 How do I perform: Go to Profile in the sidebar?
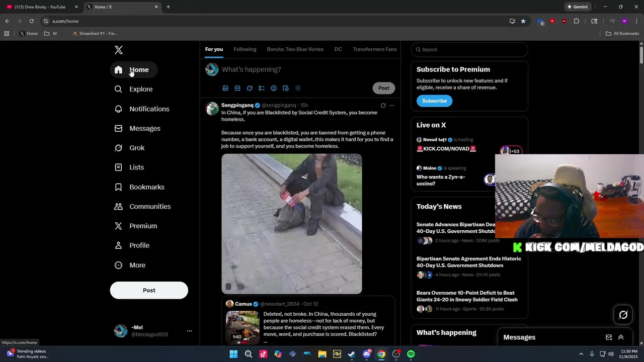point(132,245)
